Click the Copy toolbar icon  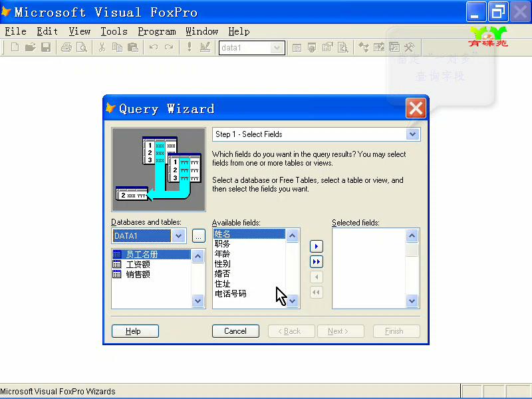(x=118, y=47)
